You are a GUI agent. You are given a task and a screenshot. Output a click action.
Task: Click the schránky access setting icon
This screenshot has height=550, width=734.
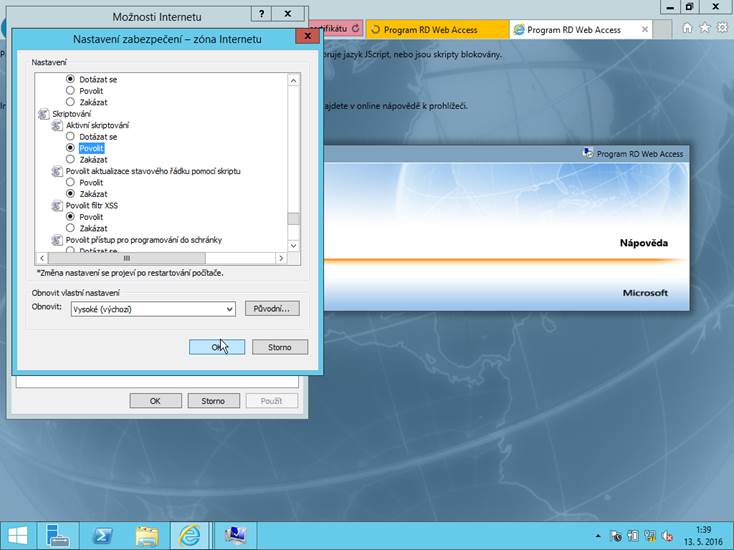pos(57,240)
